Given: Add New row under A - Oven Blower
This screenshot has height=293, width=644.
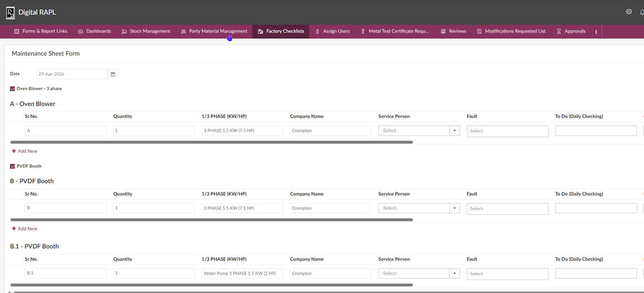Looking at the screenshot, I should [x=25, y=151].
